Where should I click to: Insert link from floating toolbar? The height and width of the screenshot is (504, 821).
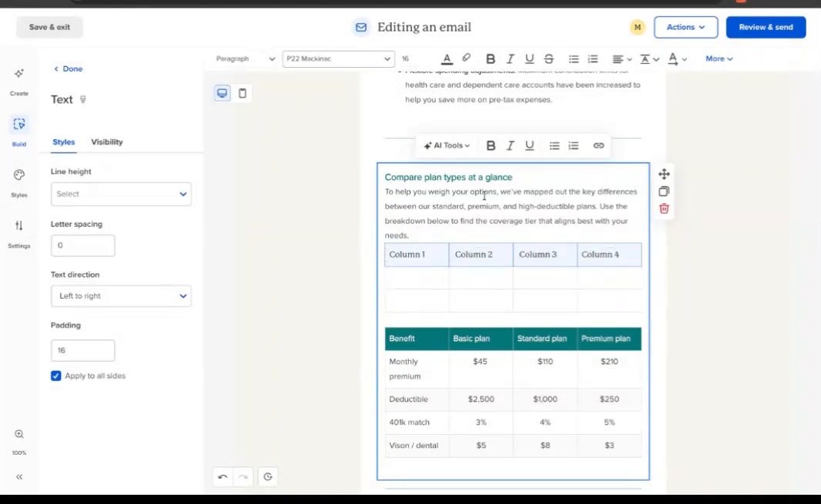[x=598, y=145]
